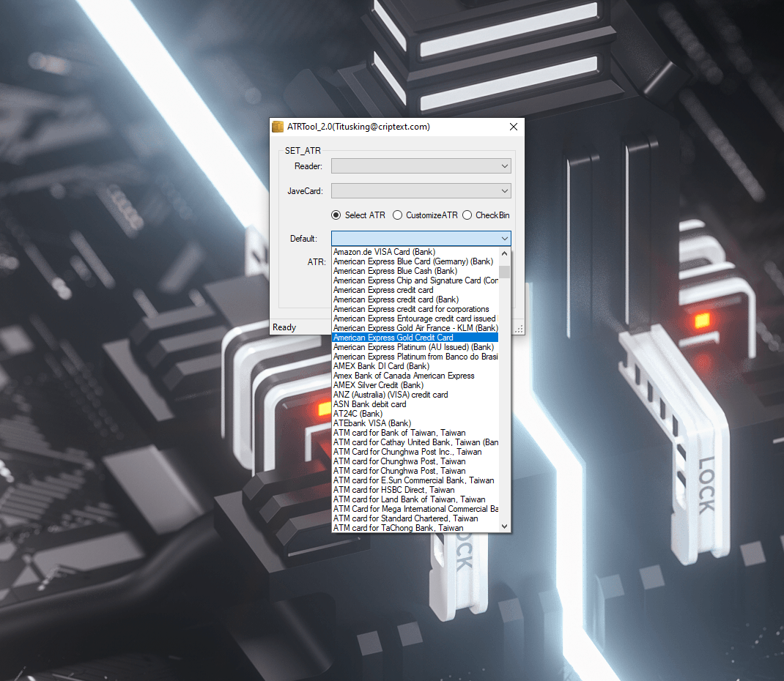Click the scroll down arrow in the list
Viewport: 784px width, 681px height.
coord(504,526)
